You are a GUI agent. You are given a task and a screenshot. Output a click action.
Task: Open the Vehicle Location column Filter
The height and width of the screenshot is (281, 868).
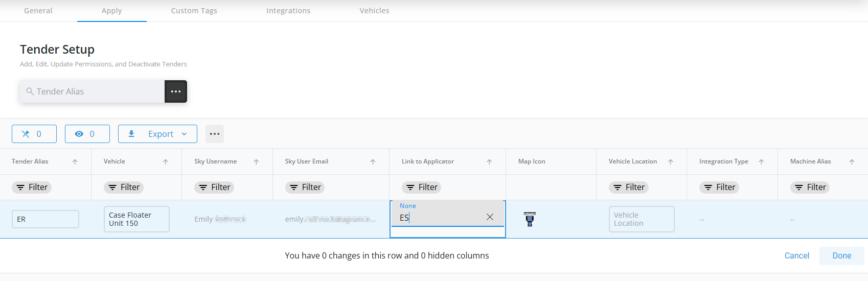629,188
